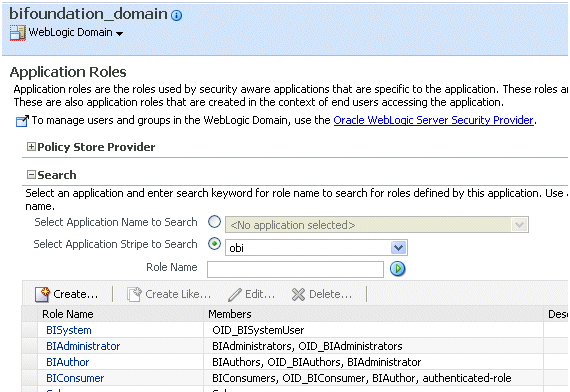Open the BIConsumer role link
Screen dimensions: 570x392
click(x=75, y=378)
